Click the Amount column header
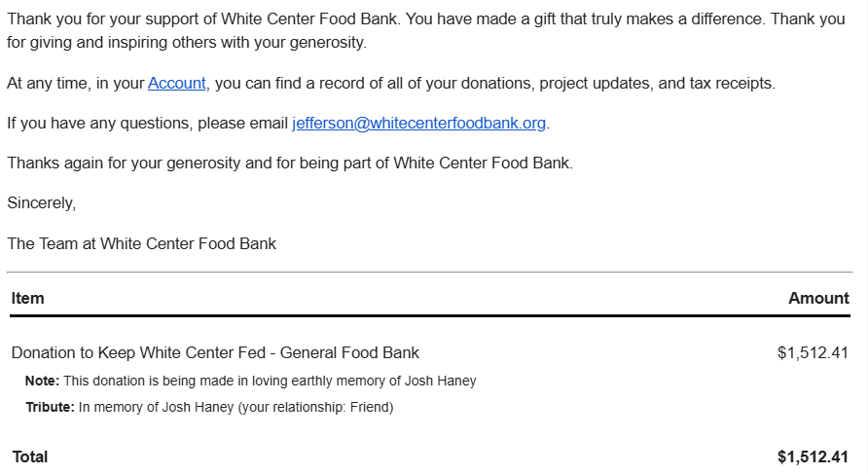The image size is (868, 474). (x=818, y=298)
